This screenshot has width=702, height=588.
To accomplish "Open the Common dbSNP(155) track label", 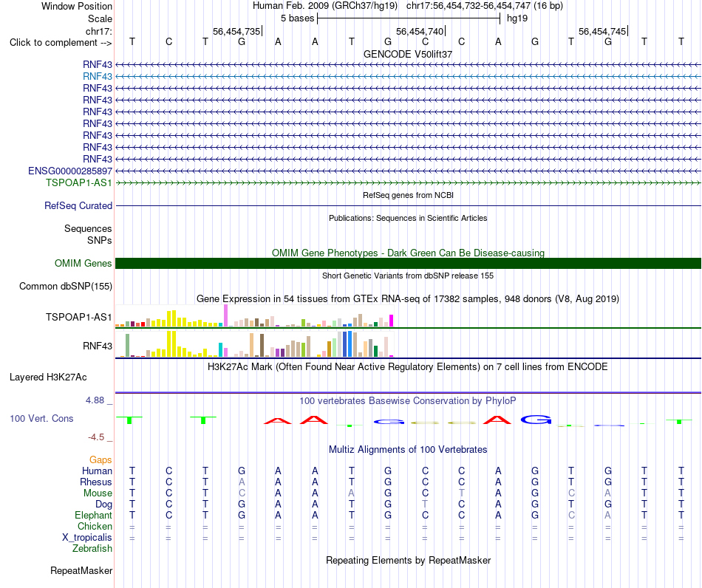I will 66,287.
